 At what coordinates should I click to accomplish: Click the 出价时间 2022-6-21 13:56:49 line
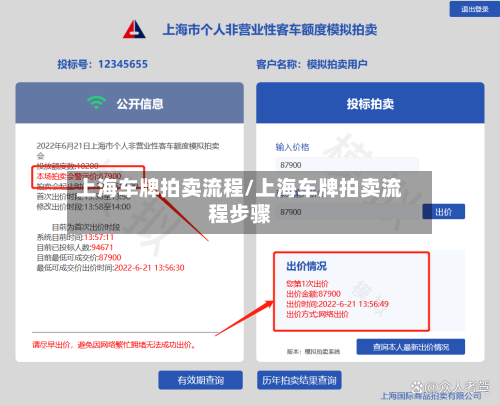(337, 304)
